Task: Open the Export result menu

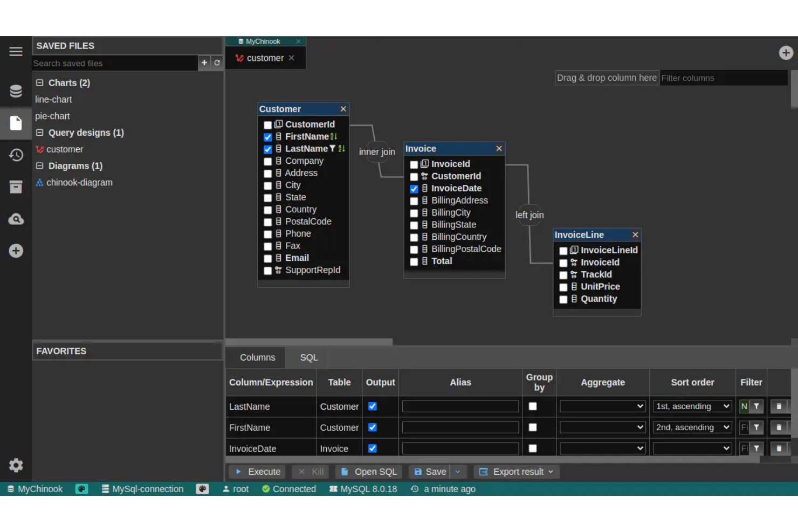Action: 516,471
